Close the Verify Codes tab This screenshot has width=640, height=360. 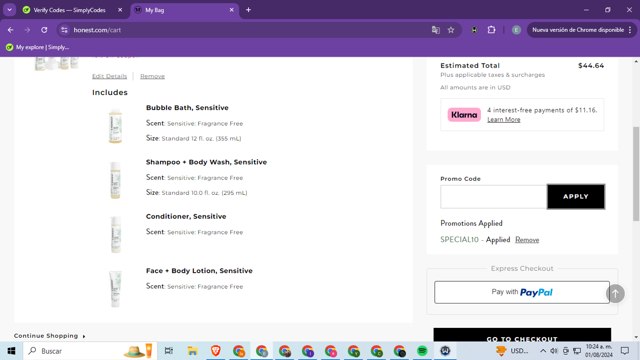tap(120, 10)
